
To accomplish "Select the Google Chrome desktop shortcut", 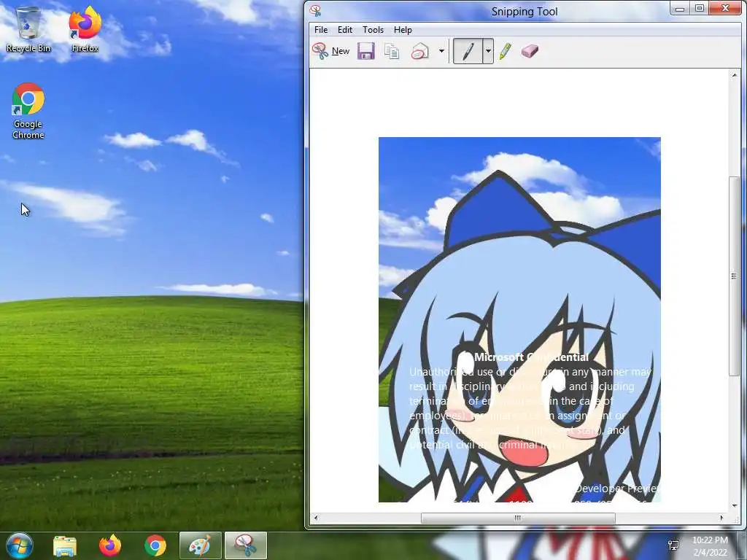I will pyautogui.click(x=28, y=111).
